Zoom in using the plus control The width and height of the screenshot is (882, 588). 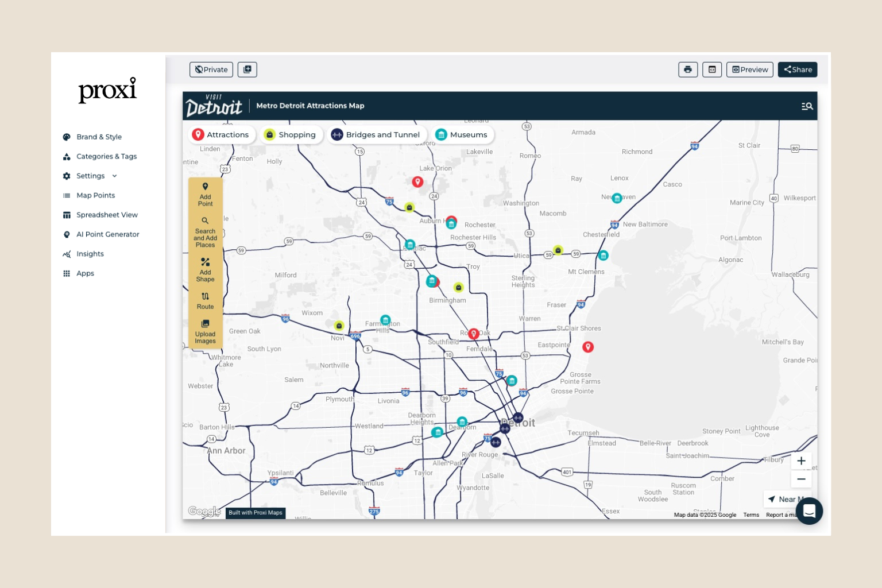pyautogui.click(x=801, y=461)
